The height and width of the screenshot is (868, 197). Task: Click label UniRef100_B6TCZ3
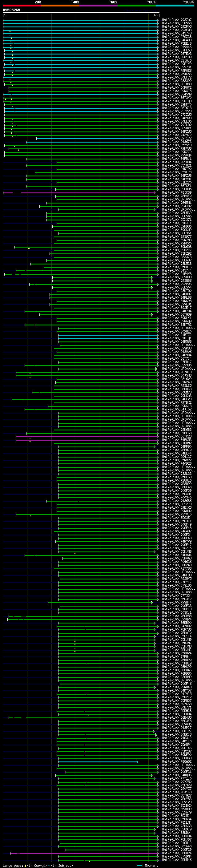pos(177,436)
